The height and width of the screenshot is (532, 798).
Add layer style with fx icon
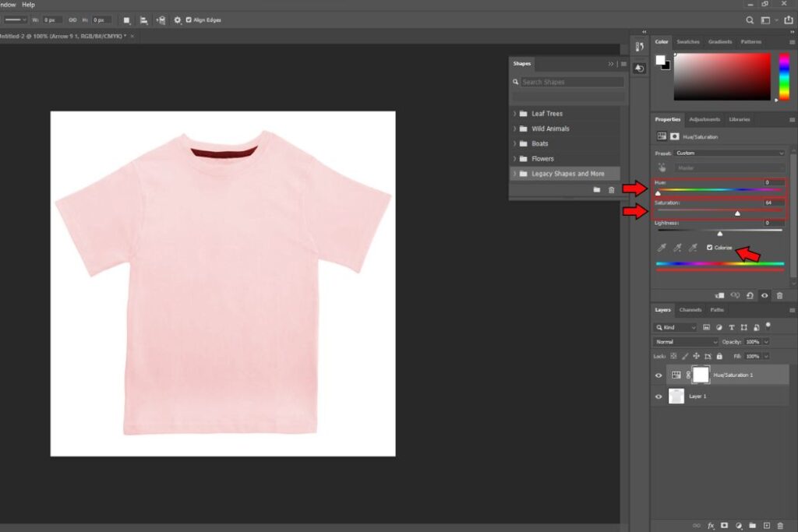tap(711, 526)
